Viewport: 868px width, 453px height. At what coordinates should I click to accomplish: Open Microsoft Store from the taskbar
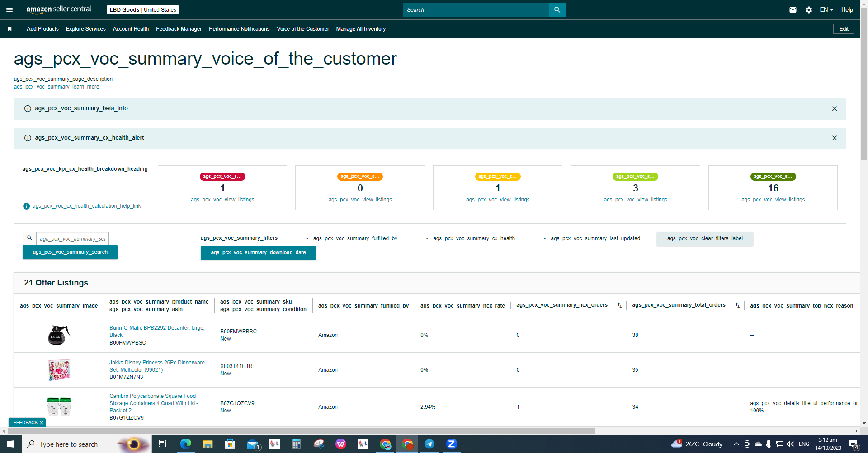[x=230, y=444]
